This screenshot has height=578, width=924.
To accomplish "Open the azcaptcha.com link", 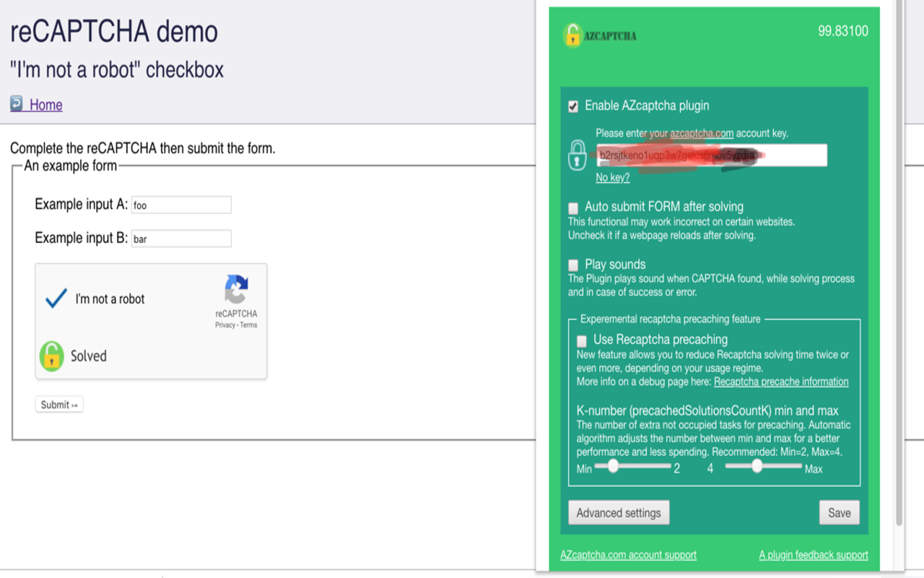I will [702, 133].
